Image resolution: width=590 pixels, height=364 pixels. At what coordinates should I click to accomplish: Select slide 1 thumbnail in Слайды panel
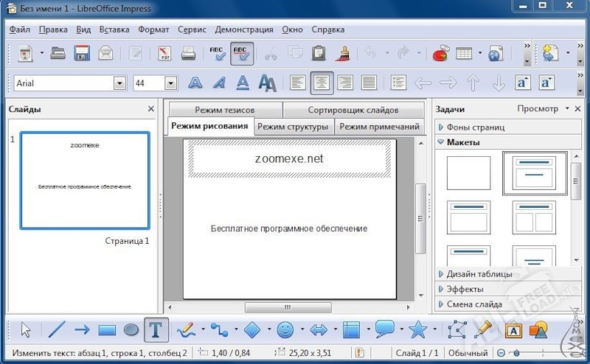(x=85, y=181)
